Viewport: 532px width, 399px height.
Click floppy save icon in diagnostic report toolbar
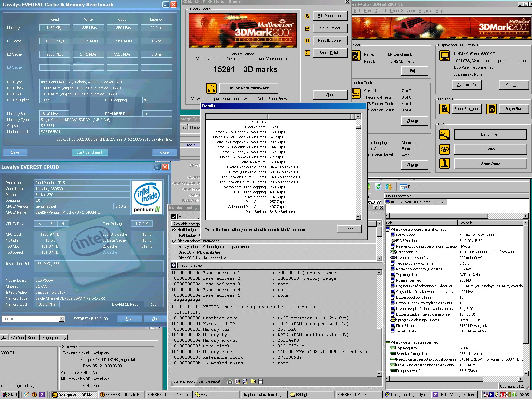261,381
